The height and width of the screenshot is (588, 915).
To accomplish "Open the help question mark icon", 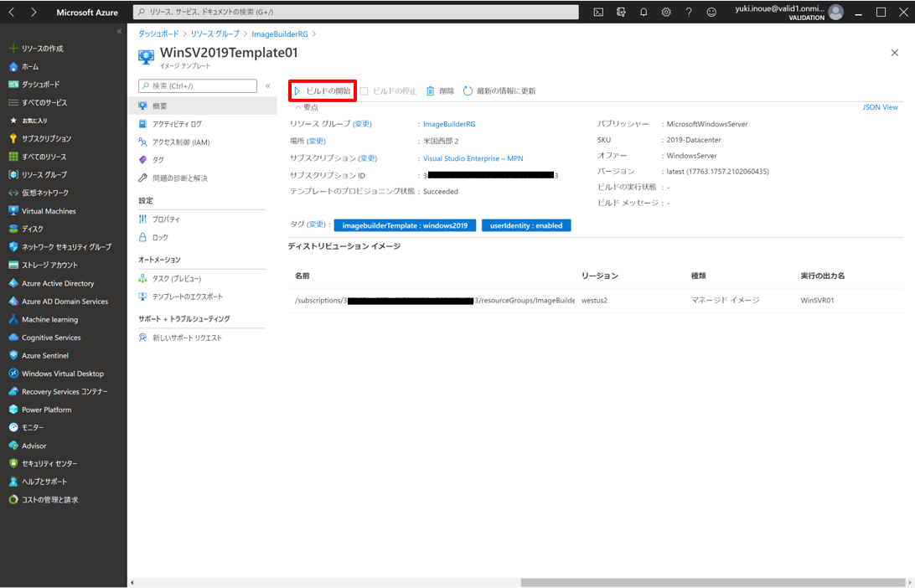I will pyautogui.click(x=689, y=12).
